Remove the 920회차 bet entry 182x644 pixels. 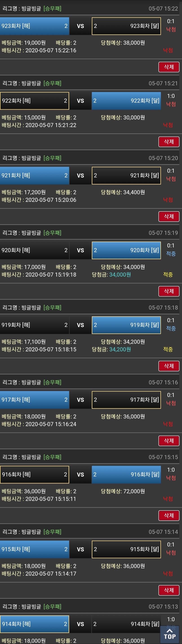[169, 291]
